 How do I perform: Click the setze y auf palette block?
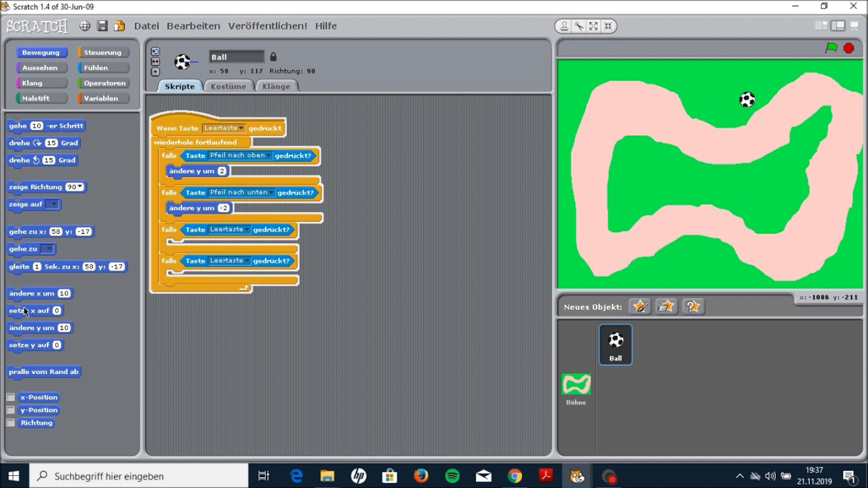35,345
